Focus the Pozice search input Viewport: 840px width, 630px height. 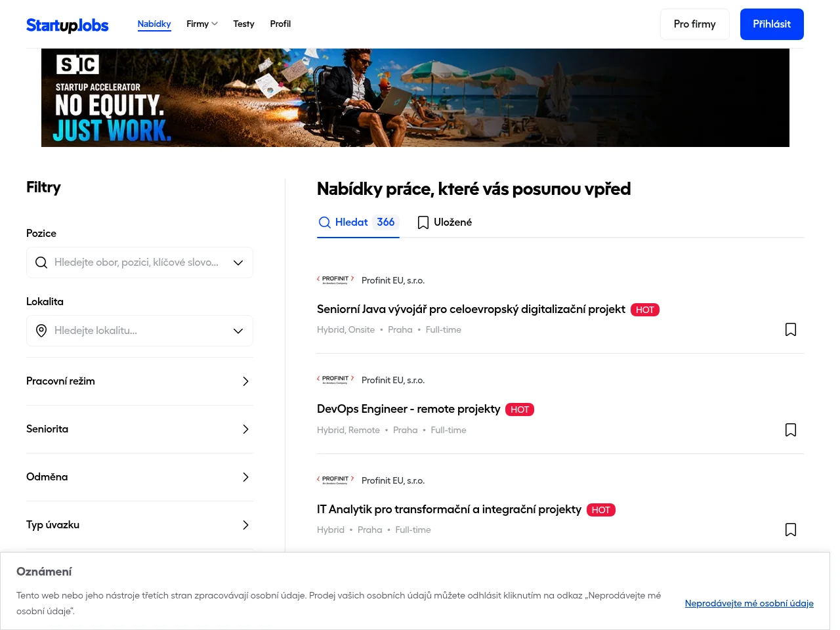pos(140,262)
